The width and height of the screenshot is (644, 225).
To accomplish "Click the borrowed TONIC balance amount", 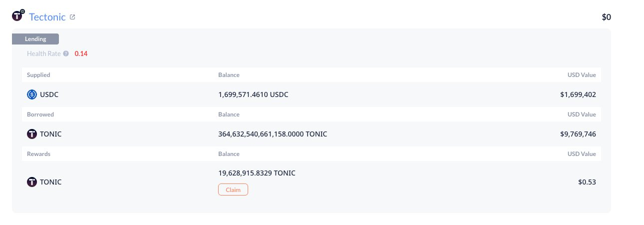I will 273,134.
